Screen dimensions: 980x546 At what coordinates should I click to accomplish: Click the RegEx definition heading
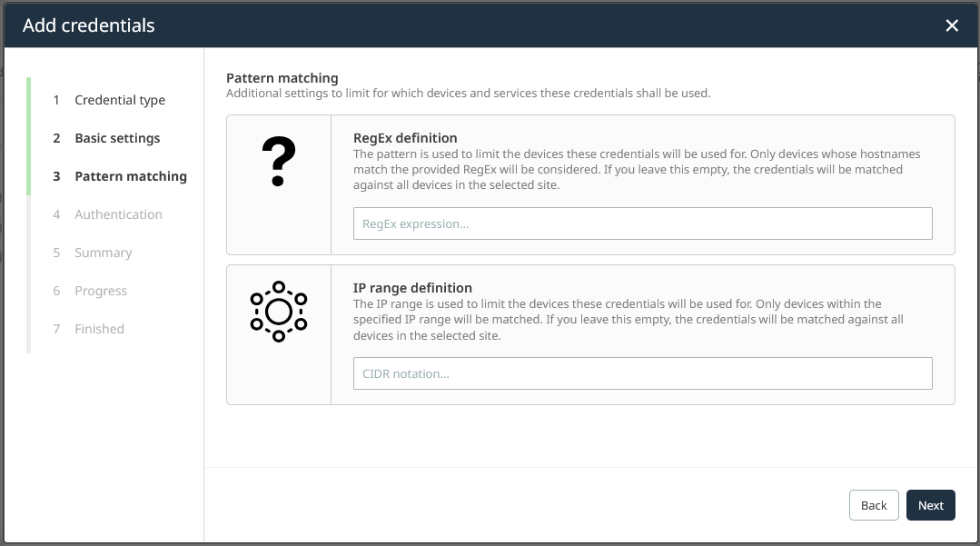[x=405, y=138]
